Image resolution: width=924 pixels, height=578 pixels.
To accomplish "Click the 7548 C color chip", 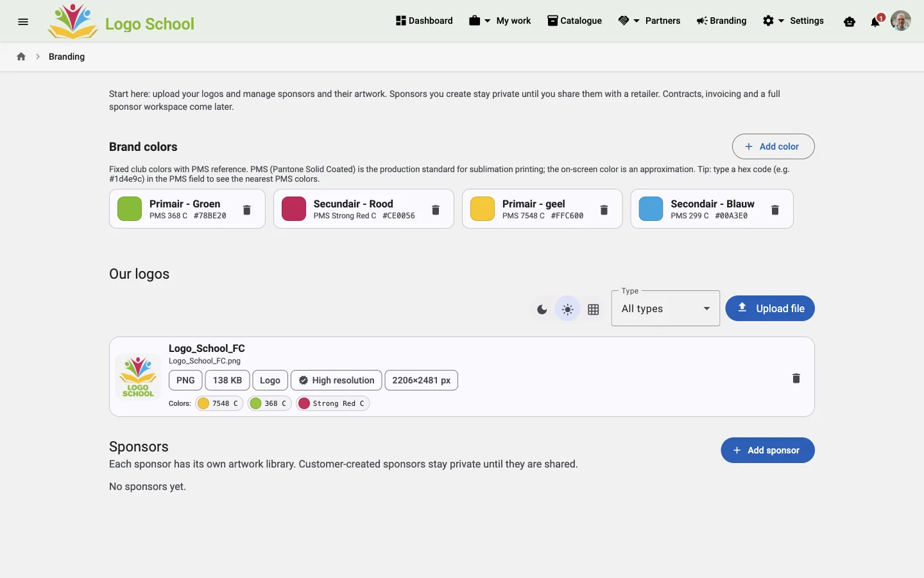I will tap(219, 403).
